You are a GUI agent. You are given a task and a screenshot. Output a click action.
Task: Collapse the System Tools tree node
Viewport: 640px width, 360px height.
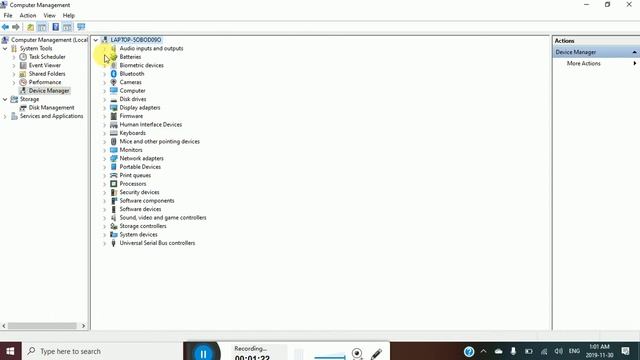5,49
